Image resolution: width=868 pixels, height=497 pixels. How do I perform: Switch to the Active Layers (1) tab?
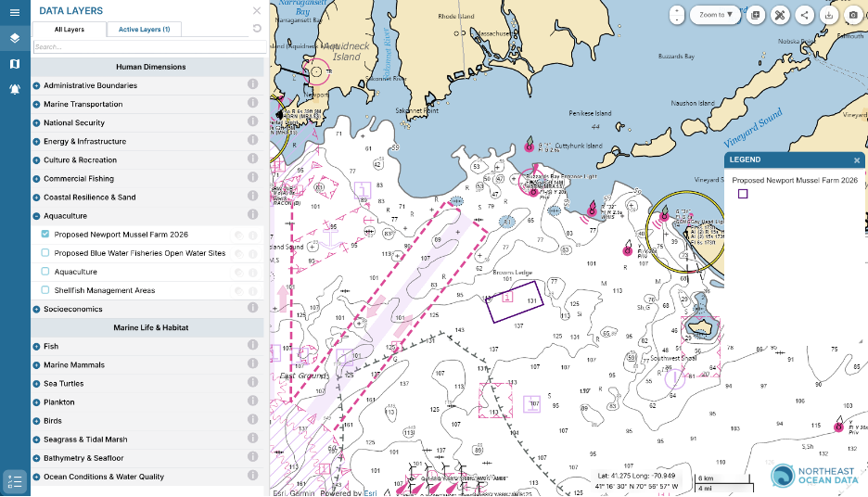144,30
